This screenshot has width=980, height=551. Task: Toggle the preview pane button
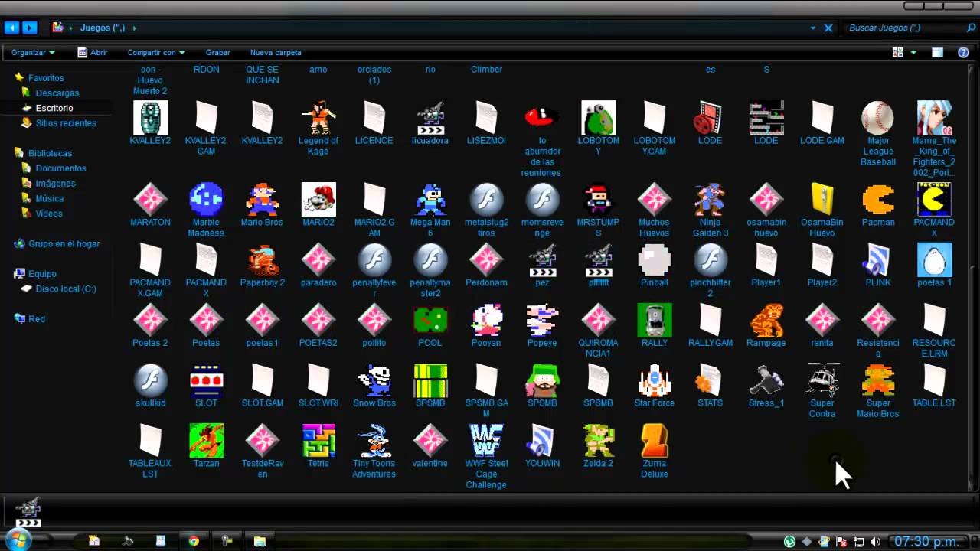pos(937,53)
